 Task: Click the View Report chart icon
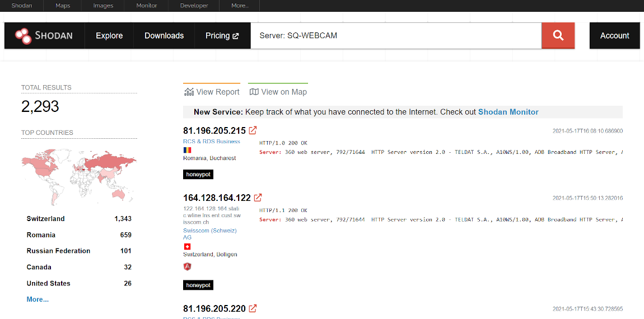pyautogui.click(x=189, y=92)
